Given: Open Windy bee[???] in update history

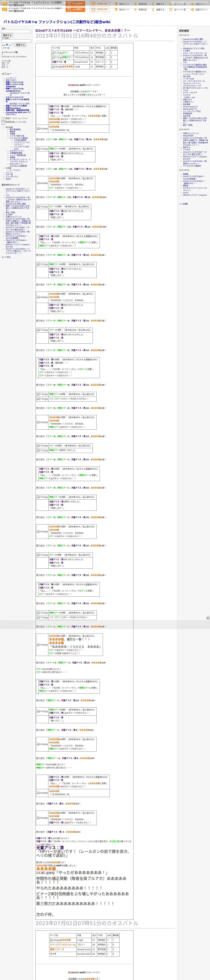Looking at the screenshot, I should [x=190, y=109].
